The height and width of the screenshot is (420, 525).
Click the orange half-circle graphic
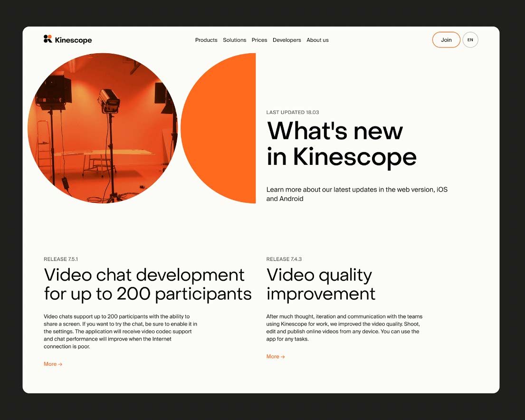(x=223, y=128)
